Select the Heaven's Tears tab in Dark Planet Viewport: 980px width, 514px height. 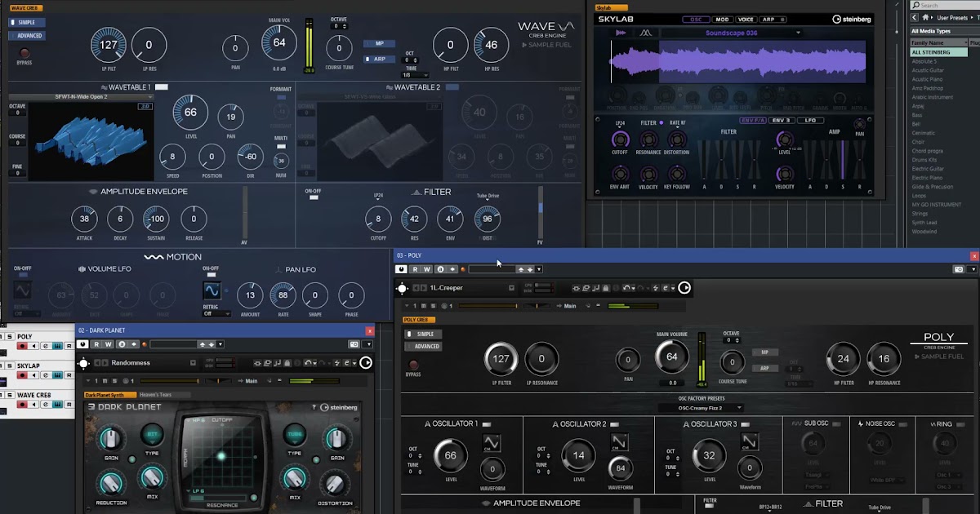163,395
